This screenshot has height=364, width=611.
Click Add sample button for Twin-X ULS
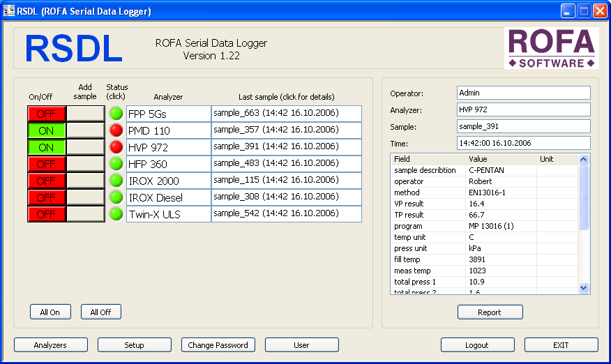point(85,214)
